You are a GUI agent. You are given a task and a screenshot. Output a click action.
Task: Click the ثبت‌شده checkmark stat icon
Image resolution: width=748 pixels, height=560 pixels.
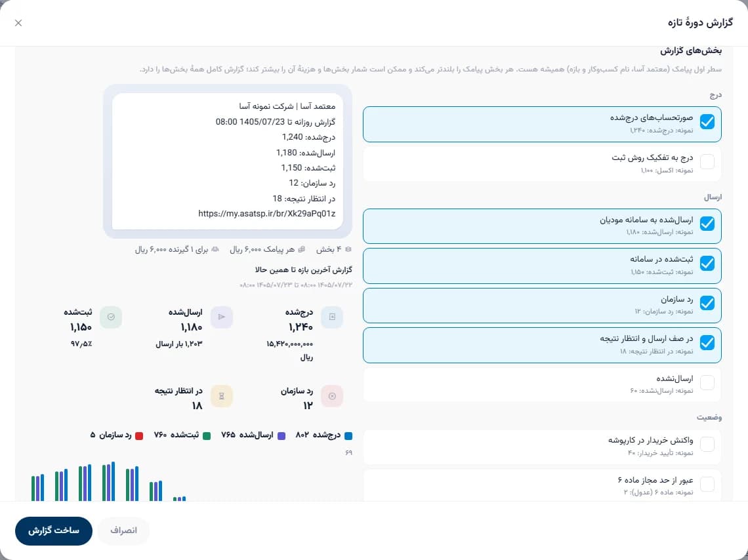[x=111, y=317]
